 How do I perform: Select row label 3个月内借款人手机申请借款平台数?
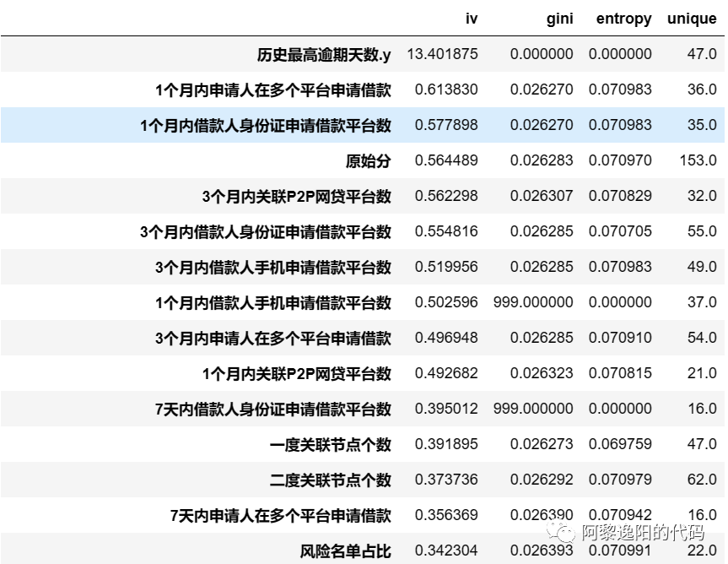coord(273,268)
